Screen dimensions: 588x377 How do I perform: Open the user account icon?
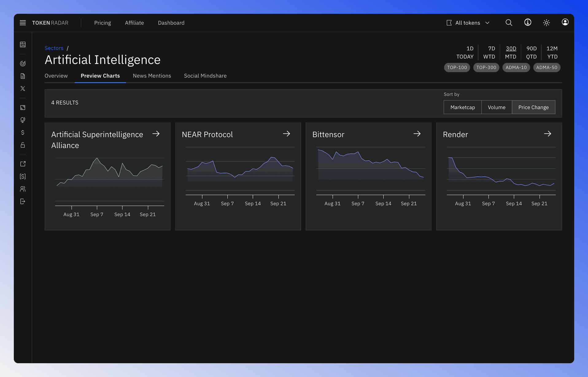click(565, 22)
